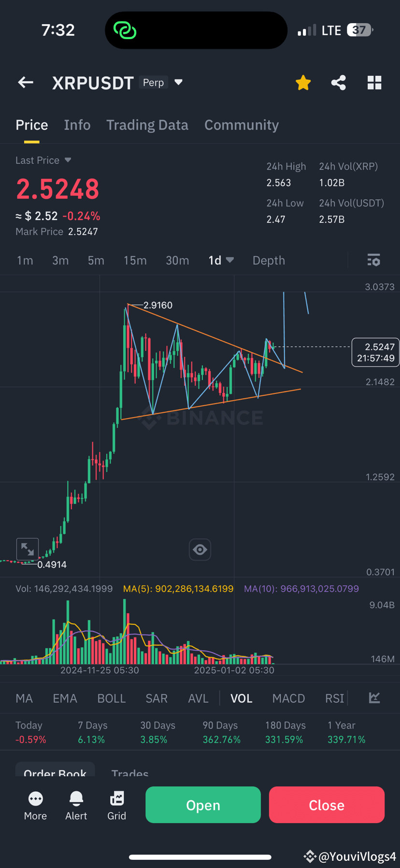Screen dimensions: 400x868
Task: Toggle drawing visibility eye icon
Action: pyautogui.click(x=200, y=550)
